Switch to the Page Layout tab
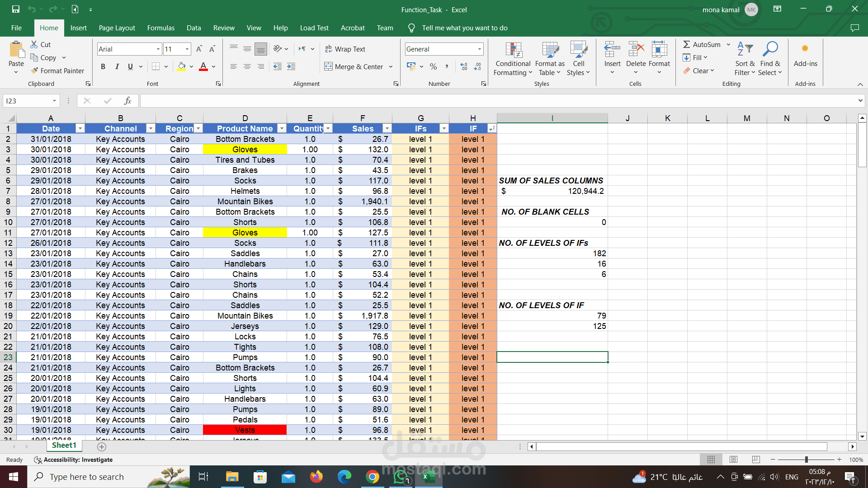This screenshot has width=868, height=488. coord(117,28)
